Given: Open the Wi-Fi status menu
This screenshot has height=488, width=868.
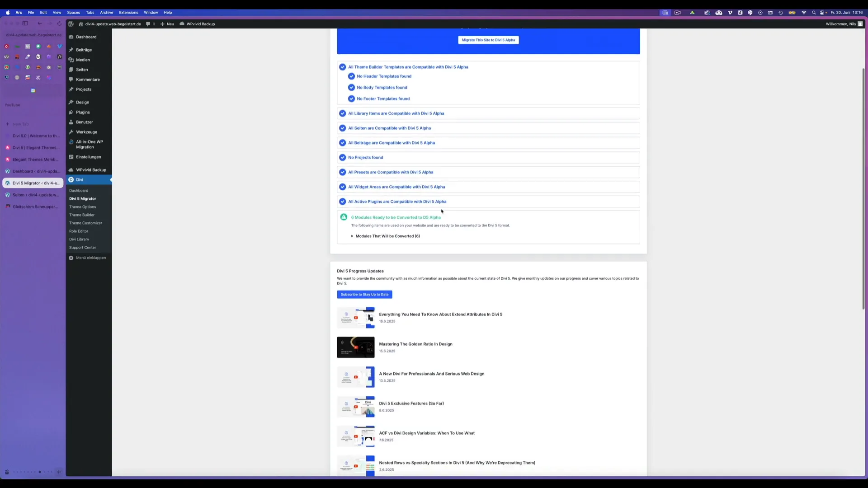Looking at the screenshot, I should coord(804,13).
